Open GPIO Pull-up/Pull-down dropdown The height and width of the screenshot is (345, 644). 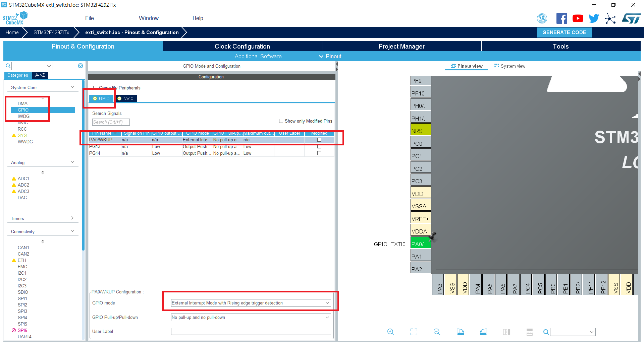pyautogui.click(x=251, y=317)
